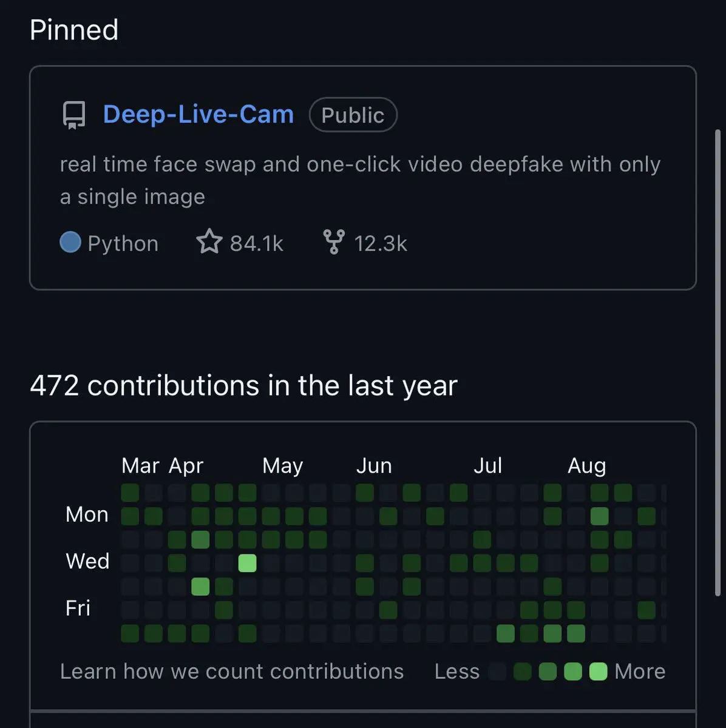Viewport: 726px width, 728px height.
Task: Select the bright green Wednesday square in April
Action: click(247, 563)
